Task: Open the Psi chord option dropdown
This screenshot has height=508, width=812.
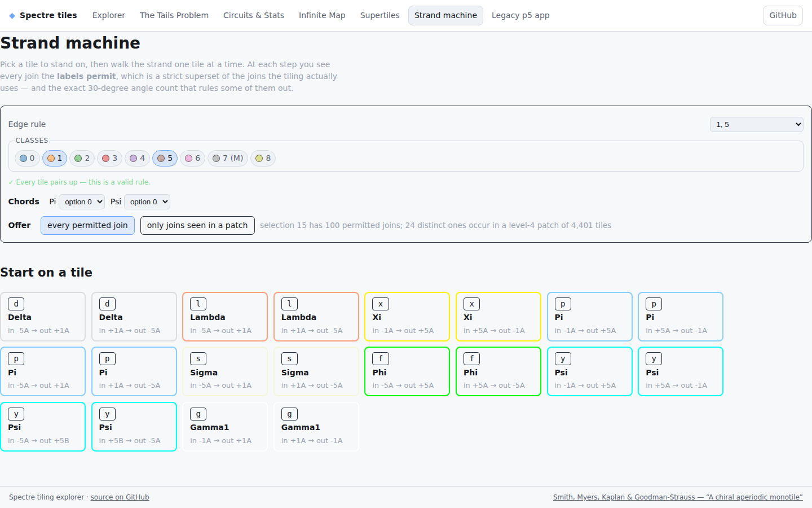Action: click(x=147, y=202)
